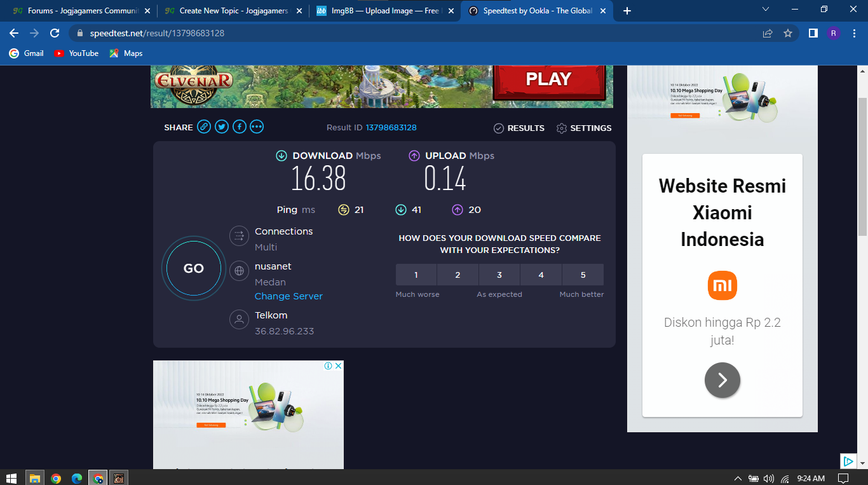Rate download speed as 2
The width and height of the screenshot is (868, 485).
458,275
